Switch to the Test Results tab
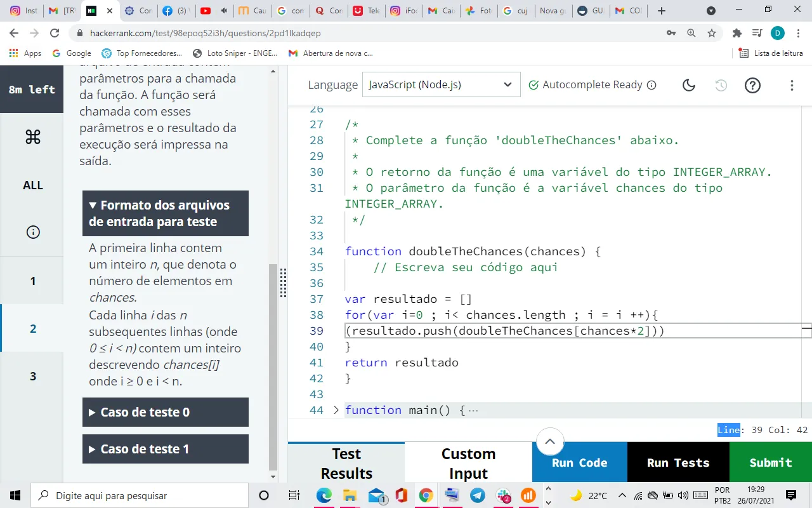Viewport: 812px width, 508px height. pyautogui.click(x=346, y=463)
